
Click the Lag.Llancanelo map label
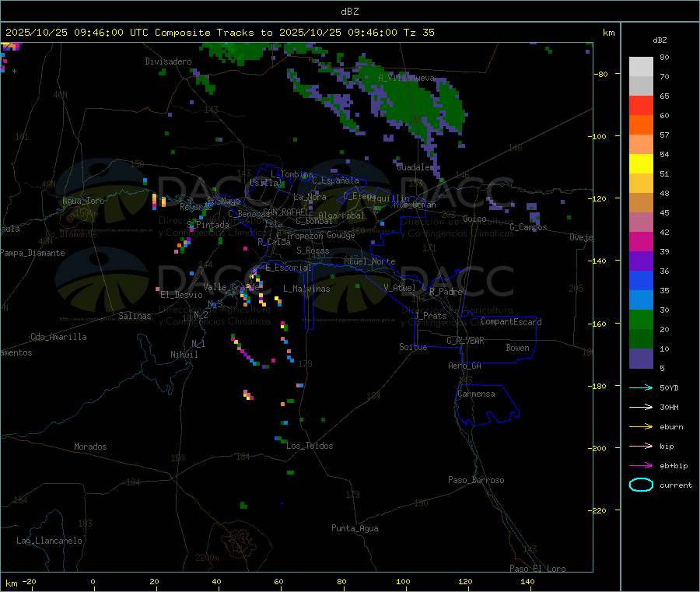click(50, 541)
